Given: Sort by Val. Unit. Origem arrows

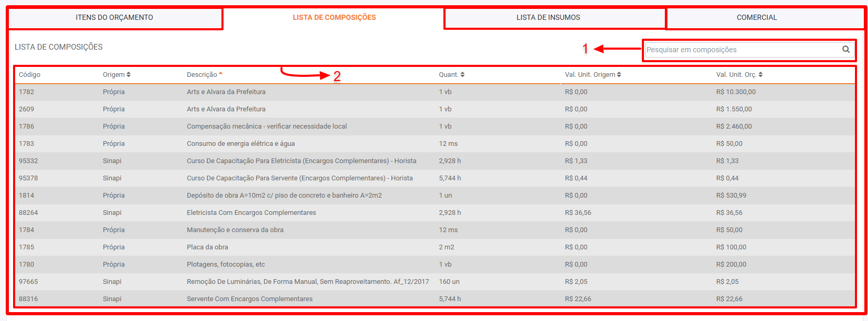Looking at the screenshot, I should 619,75.
